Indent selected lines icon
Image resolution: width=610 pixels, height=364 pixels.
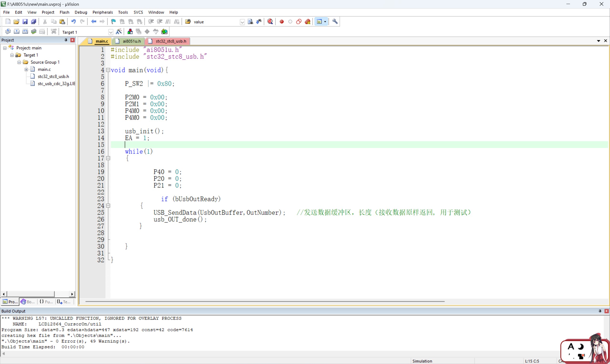click(151, 22)
